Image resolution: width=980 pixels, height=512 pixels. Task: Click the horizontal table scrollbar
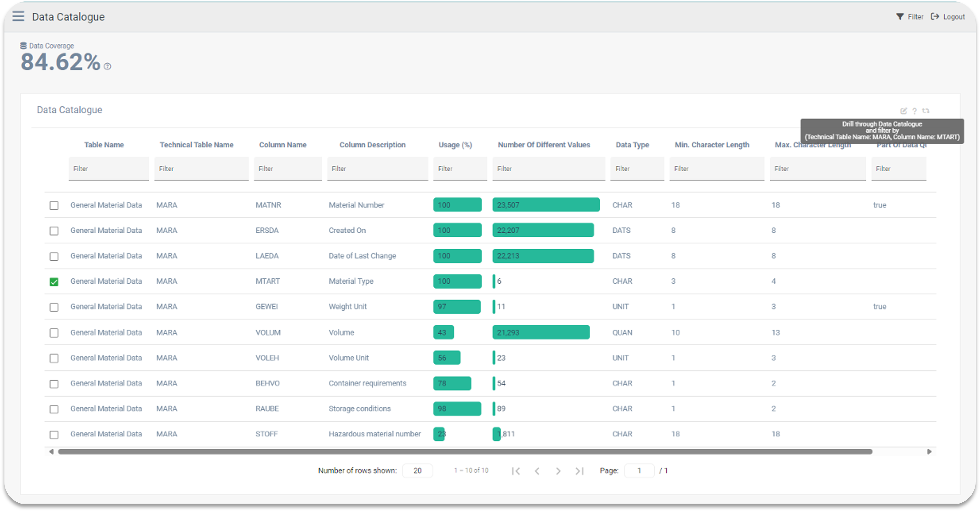[x=465, y=452]
